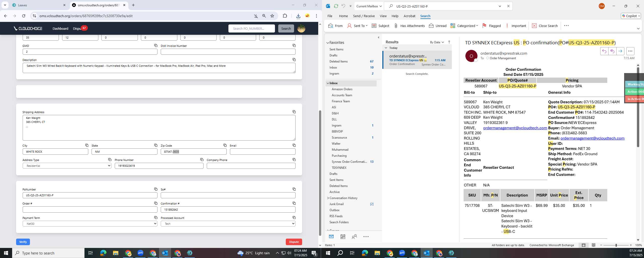The height and width of the screenshot is (258, 644).
Task: Open the Outlook View tab
Action: point(383,16)
